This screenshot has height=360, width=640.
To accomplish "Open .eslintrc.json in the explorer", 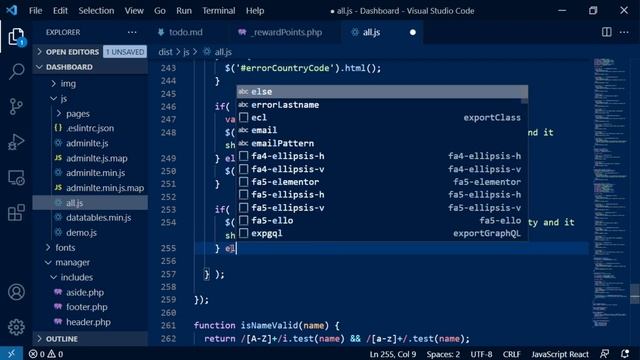I will coord(90,128).
